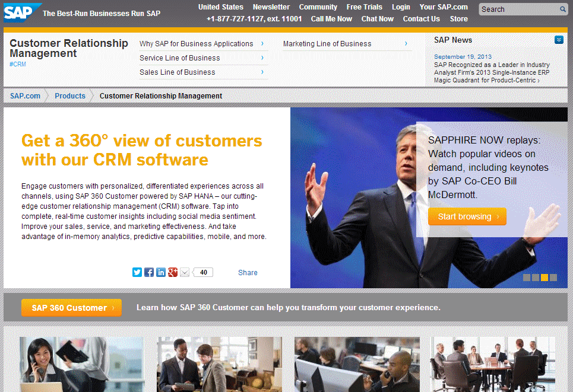Select the last carousel indicator square
This screenshot has width=573, height=392.
click(553, 278)
